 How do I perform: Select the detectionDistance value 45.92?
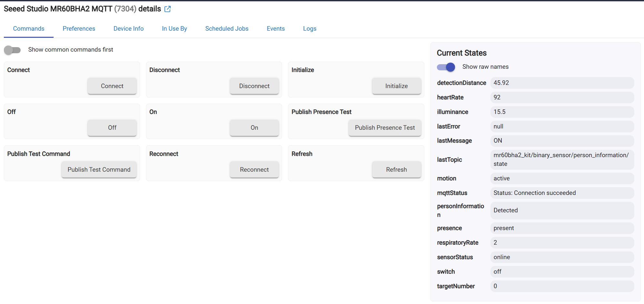(x=562, y=83)
